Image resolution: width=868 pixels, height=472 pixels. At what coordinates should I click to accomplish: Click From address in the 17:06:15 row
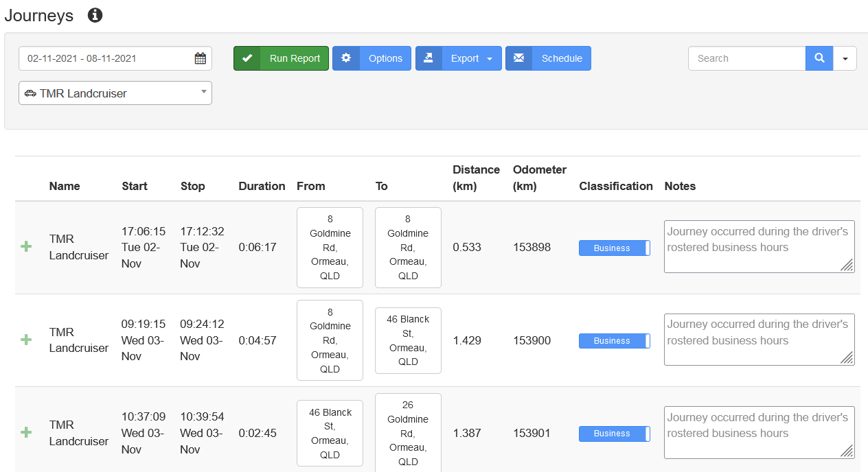point(330,247)
